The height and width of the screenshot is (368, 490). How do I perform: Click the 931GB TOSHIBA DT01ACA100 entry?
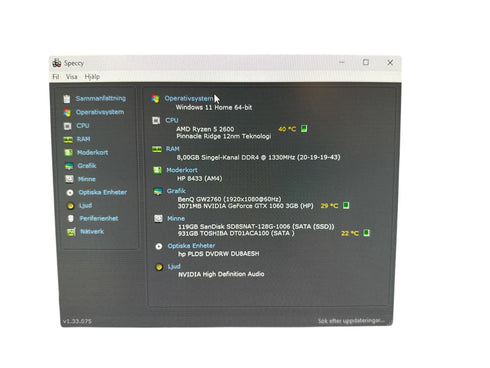(236, 233)
